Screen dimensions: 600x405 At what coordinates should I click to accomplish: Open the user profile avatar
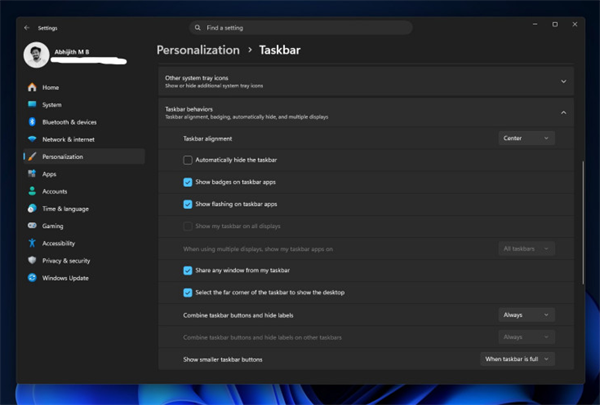tap(36, 54)
